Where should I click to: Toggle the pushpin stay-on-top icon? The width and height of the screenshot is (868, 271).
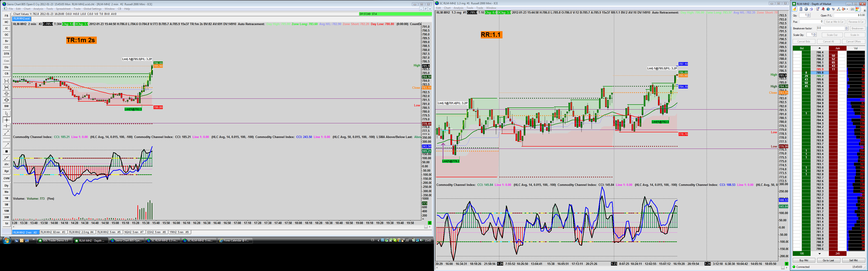point(794,9)
